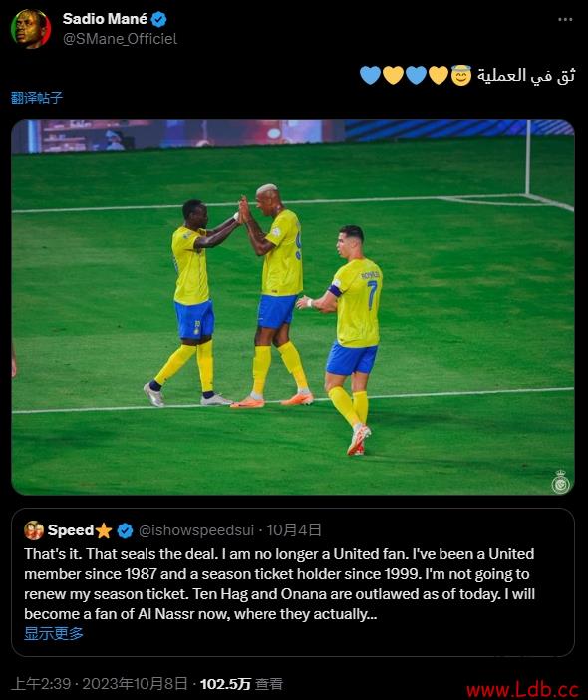Click the blue verified badge beside Sadio Mané

click(x=159, y=19)
